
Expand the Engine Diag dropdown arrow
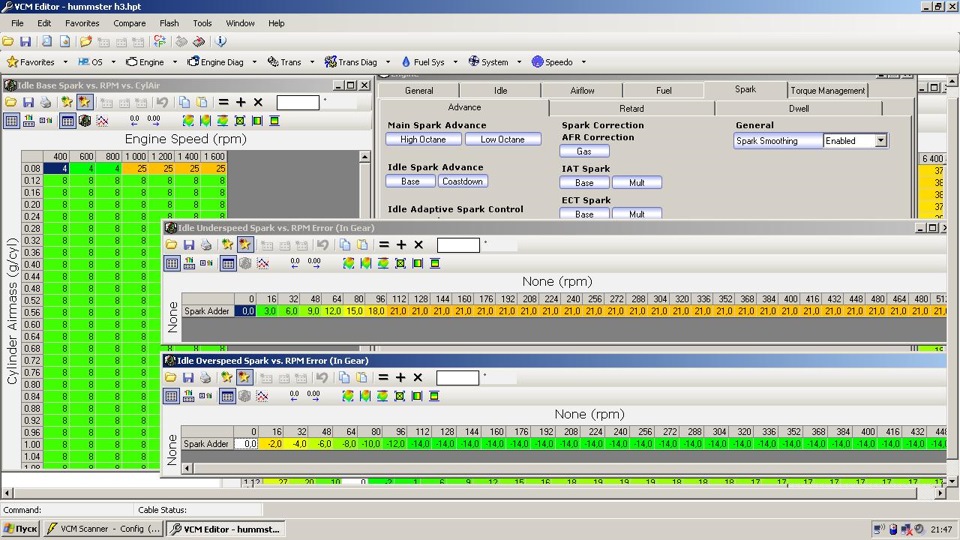tap(254, 62)
